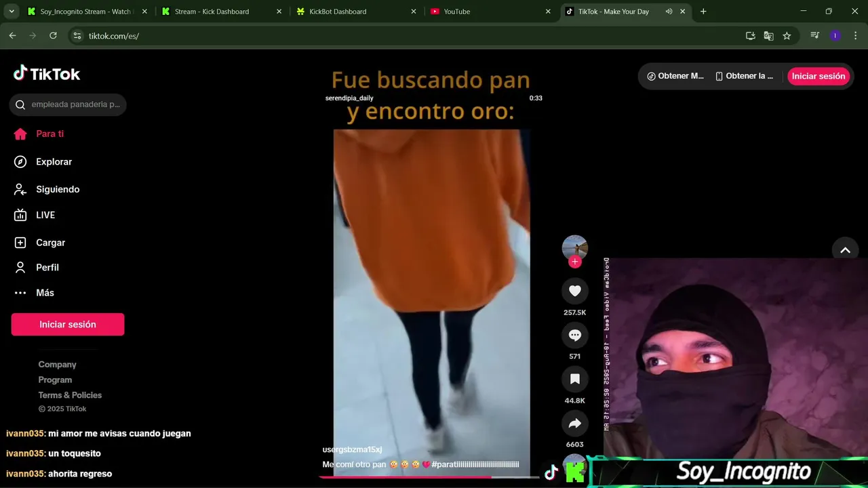Click the top-right Iniciar sesión button
This screenshot has height=488, width=868.
point(818,76)
